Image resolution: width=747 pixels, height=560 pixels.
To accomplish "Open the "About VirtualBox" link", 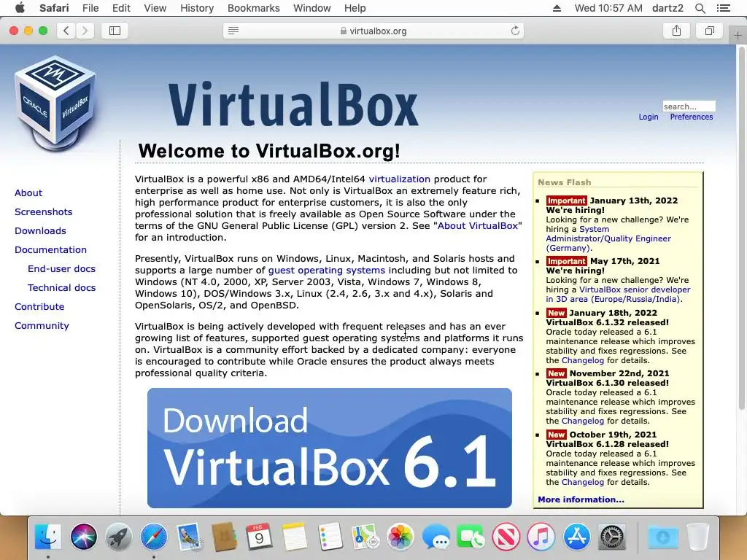I will click(x=477, y=226).
